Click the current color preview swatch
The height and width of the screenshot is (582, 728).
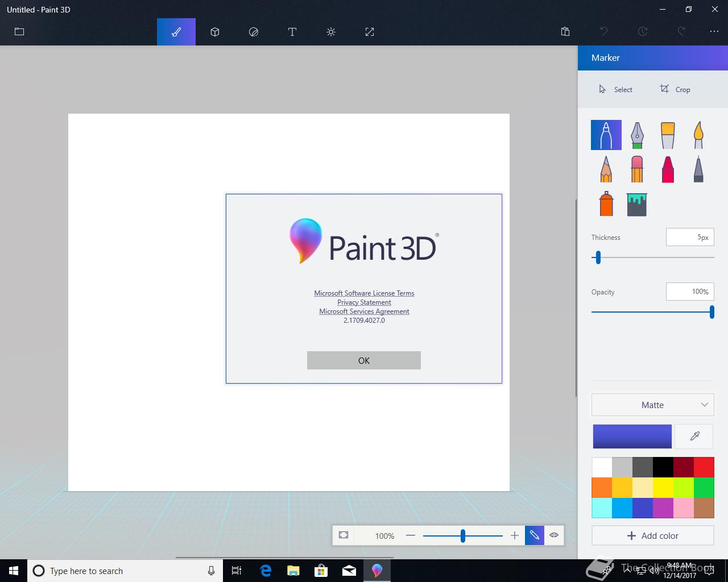coord(632,436)
